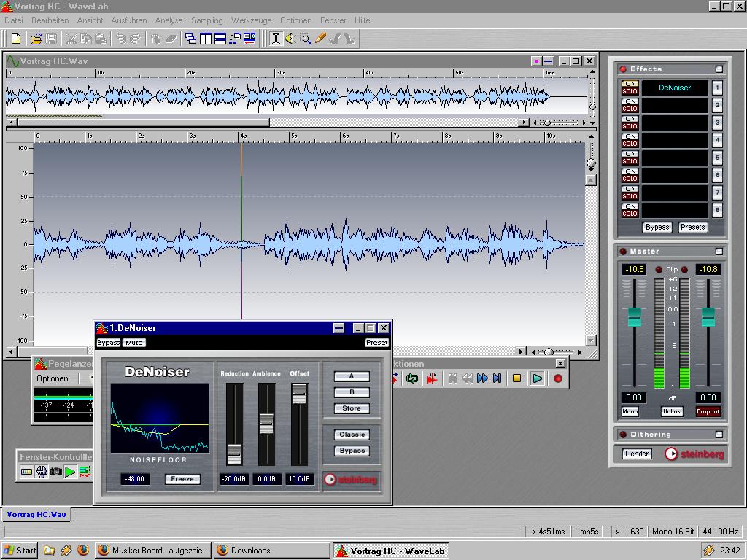Toggle SOLO for the DeNoiser effect slot
This screenshot has width=747, height=560.
630,91
